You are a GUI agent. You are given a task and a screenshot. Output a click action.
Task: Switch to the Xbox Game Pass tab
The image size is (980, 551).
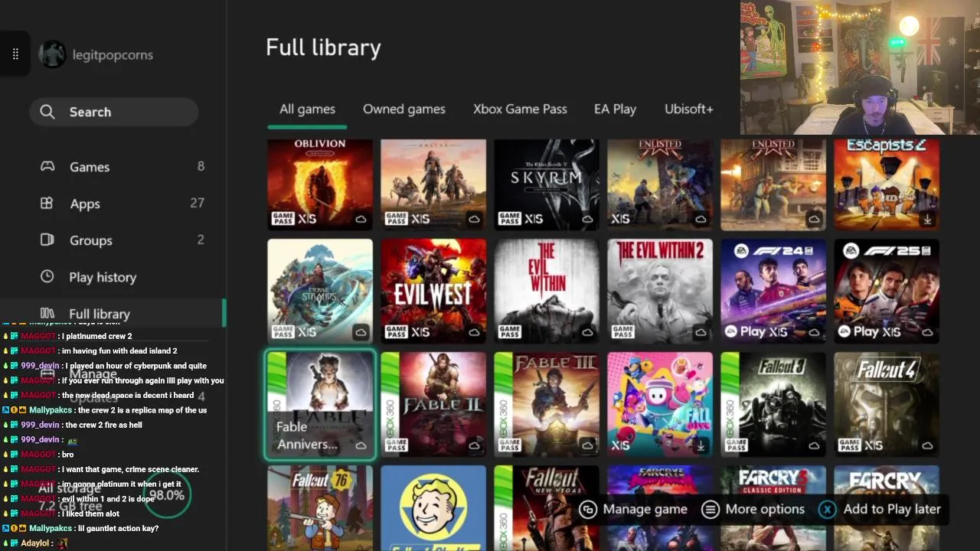click(x=520, y=109)
